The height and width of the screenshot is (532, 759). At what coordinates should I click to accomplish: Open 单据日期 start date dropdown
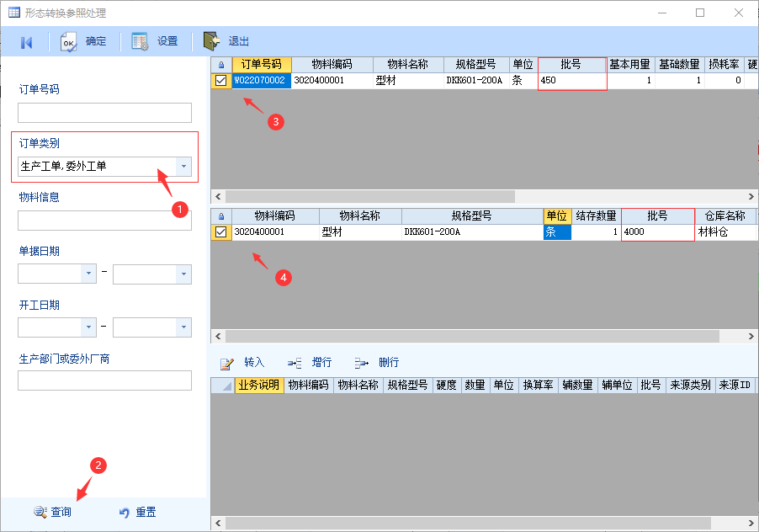(88, 274)
